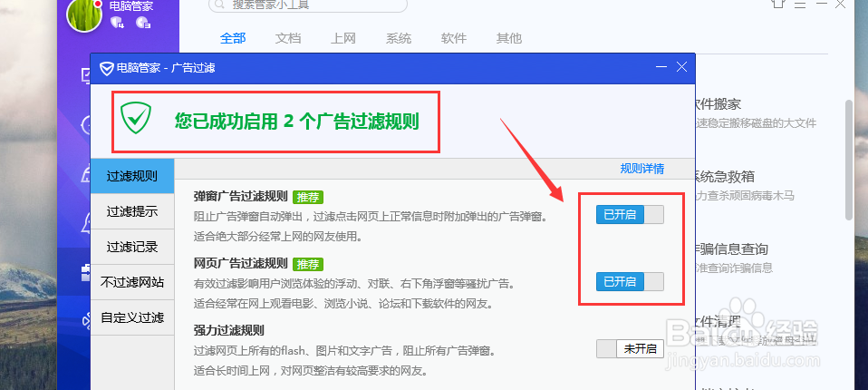Image resolution: width=868 pixels, height=390 pixels.
Task: Switch to the 其他 category tab
Action: [x=509, y=38]
